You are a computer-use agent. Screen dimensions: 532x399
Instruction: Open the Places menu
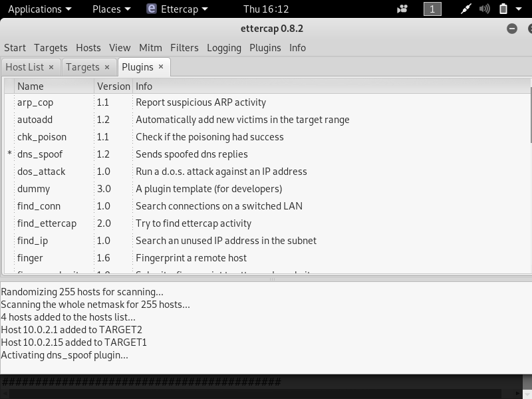[x=111, y=9]
